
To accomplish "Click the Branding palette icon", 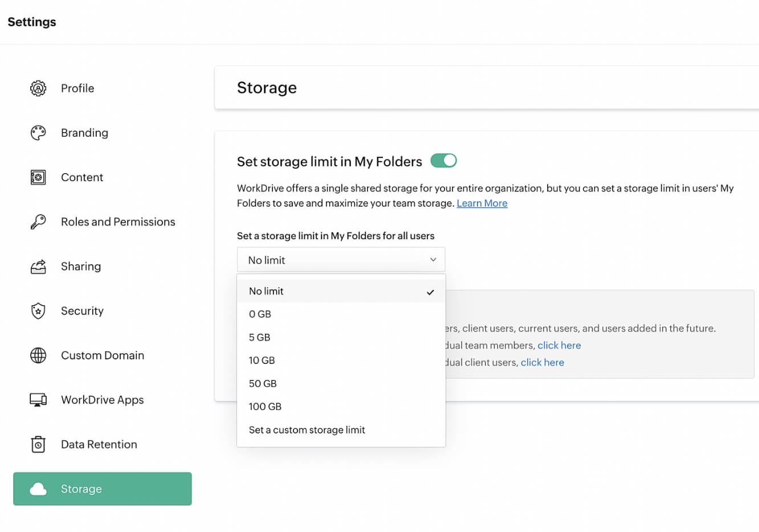I will coord(38,133).
